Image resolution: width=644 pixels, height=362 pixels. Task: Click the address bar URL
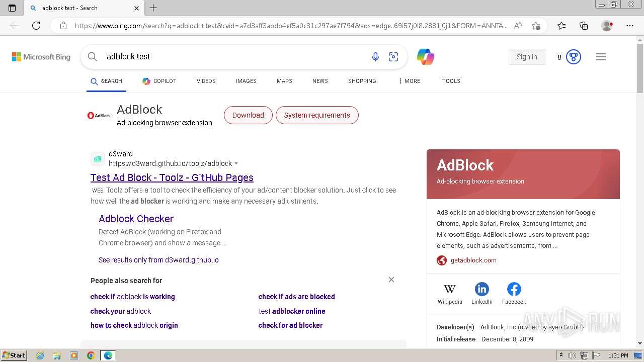[291, 26]
